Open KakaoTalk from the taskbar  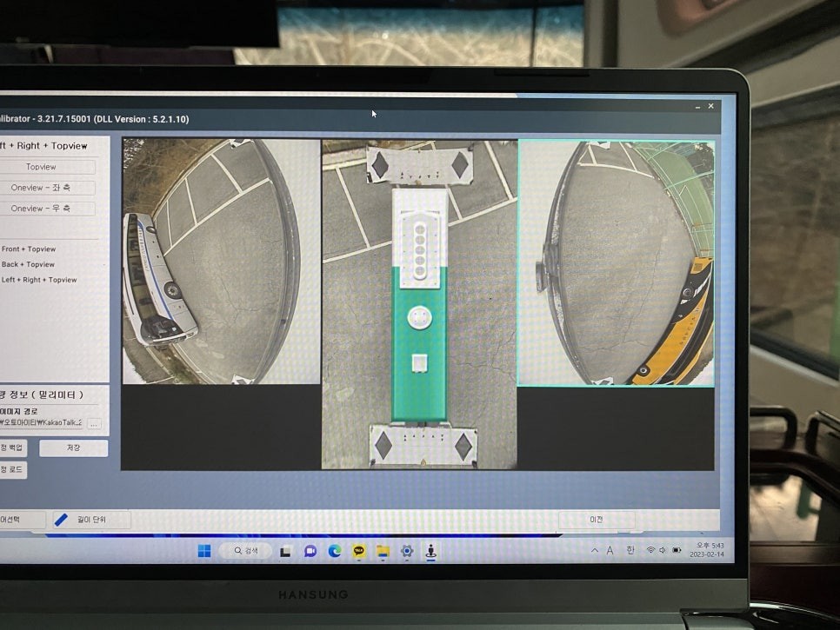click(359, 551)
